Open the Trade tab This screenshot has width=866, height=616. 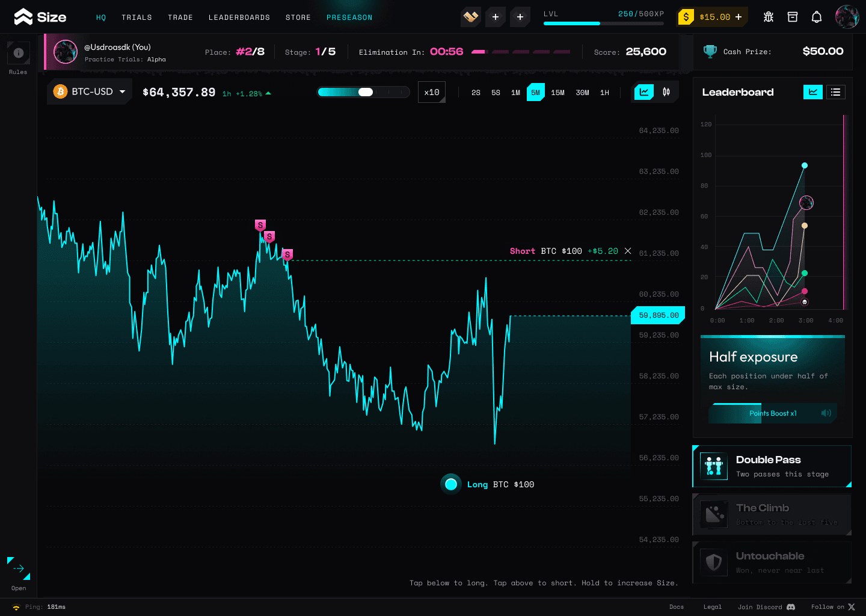tap(180, 17)
